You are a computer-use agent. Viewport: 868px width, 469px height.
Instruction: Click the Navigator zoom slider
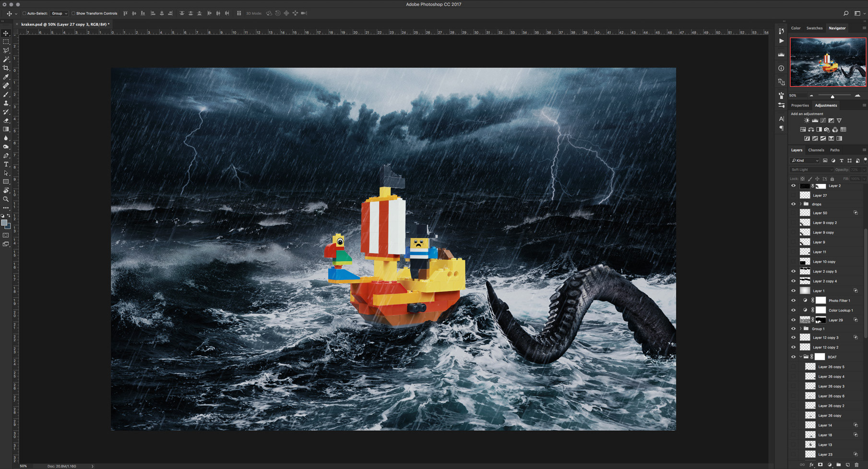coord(832,96)
